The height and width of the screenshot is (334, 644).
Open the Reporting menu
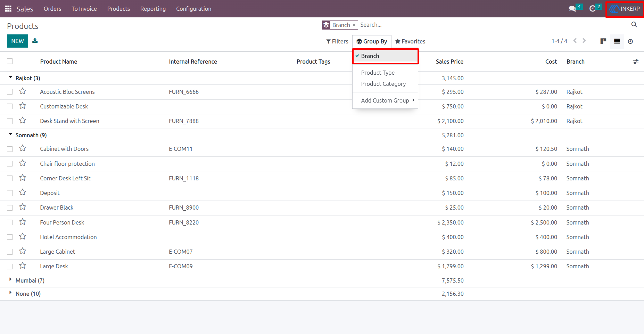pos(153,9)
